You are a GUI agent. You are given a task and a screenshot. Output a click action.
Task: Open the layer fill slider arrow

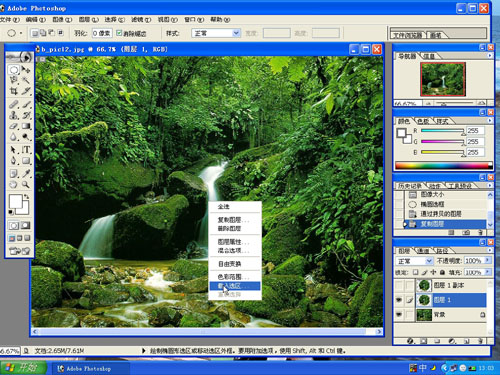(x=488, y=272)
